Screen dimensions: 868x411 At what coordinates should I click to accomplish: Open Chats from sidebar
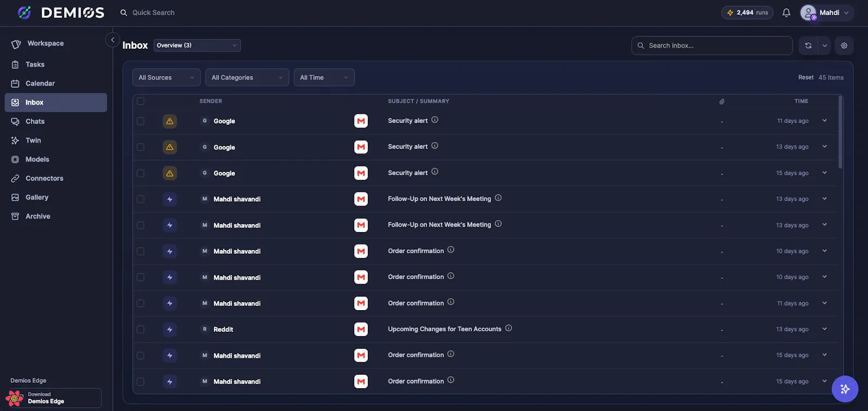tap(56, 121)
